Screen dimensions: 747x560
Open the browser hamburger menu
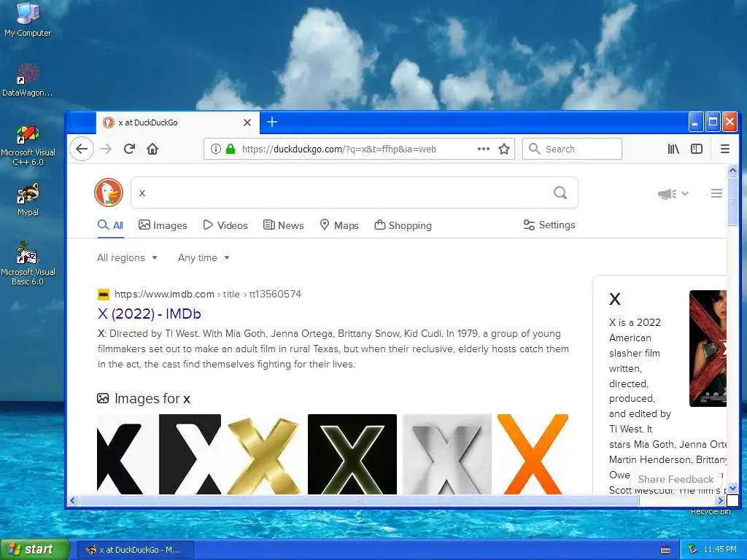click(725, 149)
